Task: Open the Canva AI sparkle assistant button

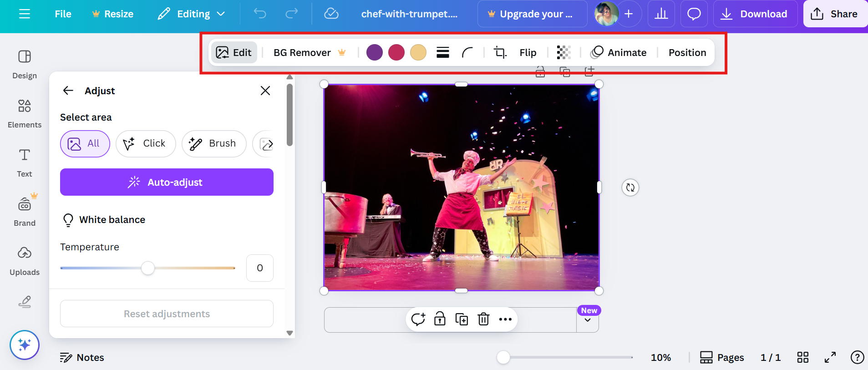Action: coord(25,345)
